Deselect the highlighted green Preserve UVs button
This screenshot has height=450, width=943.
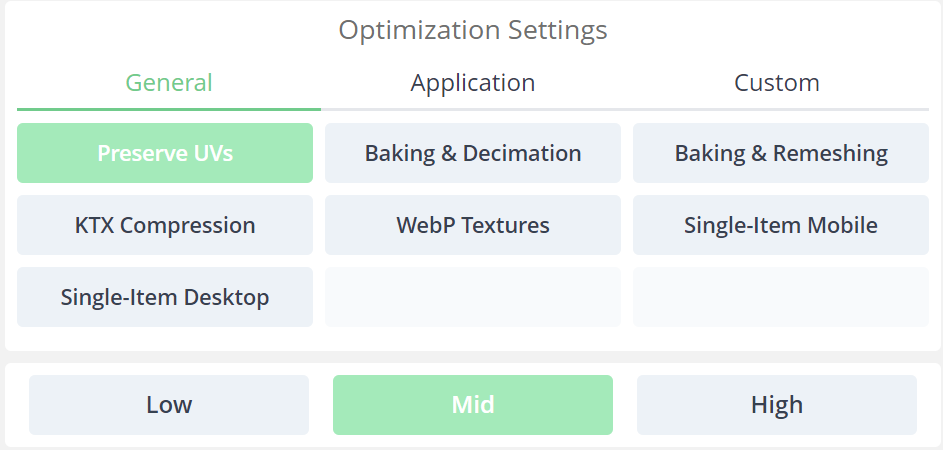165,153
